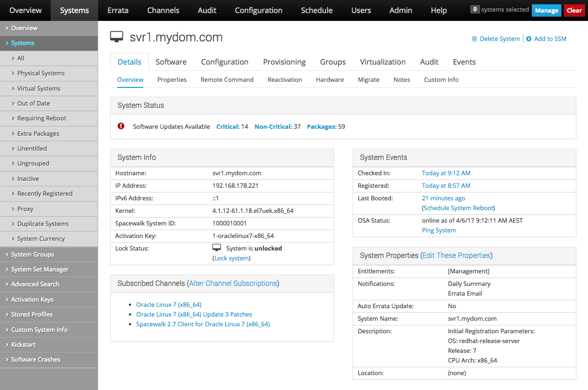Open the Help top menu
The image size is (588, 390).
tap(439, 10)
